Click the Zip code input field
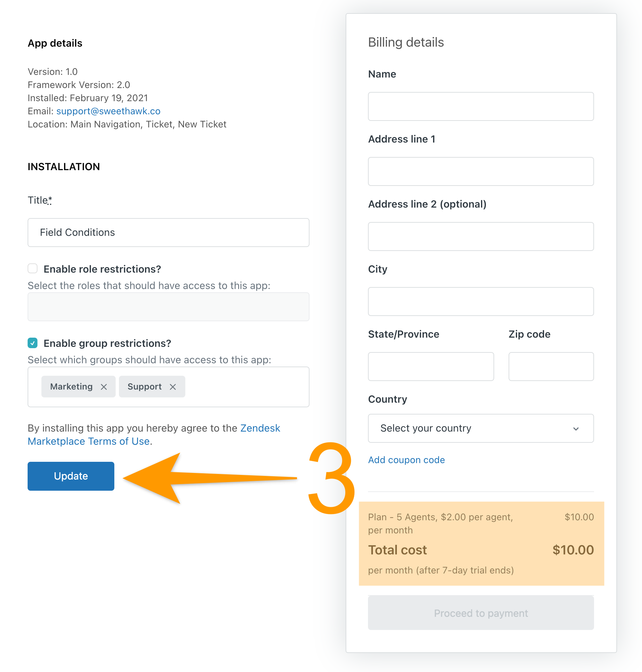The width and height of the screenshot is (642, 672). [551, 367]
